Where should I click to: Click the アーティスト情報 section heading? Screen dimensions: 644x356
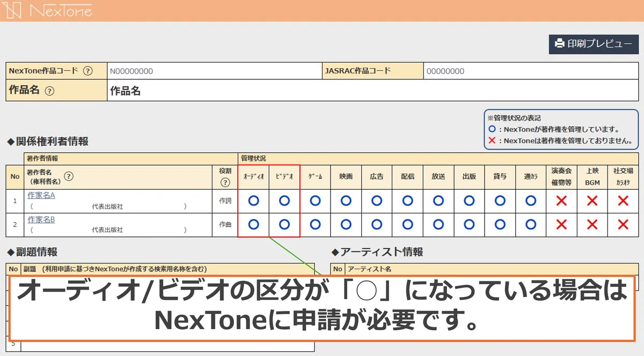(x=377, y=252)
